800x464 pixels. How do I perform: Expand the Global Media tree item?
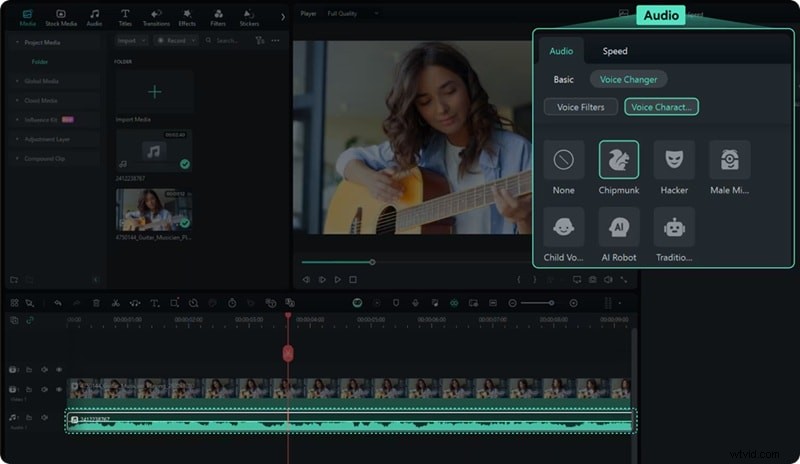(40, 80)
